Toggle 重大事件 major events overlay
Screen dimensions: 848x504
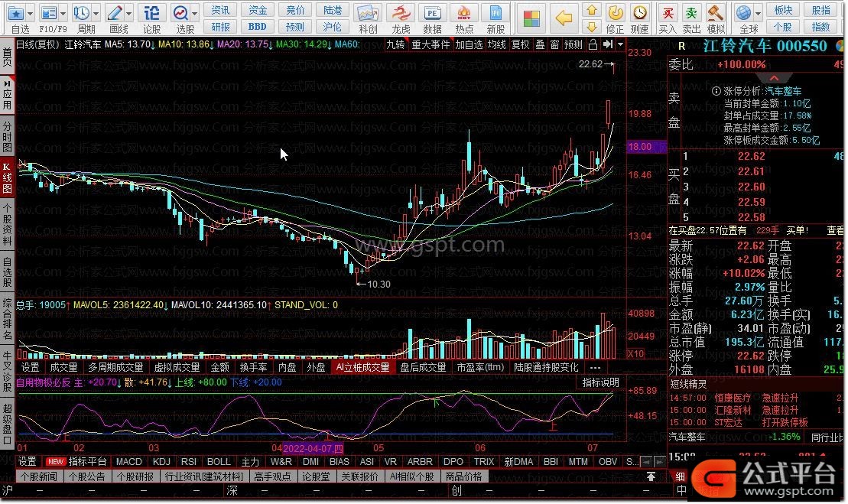430,44
